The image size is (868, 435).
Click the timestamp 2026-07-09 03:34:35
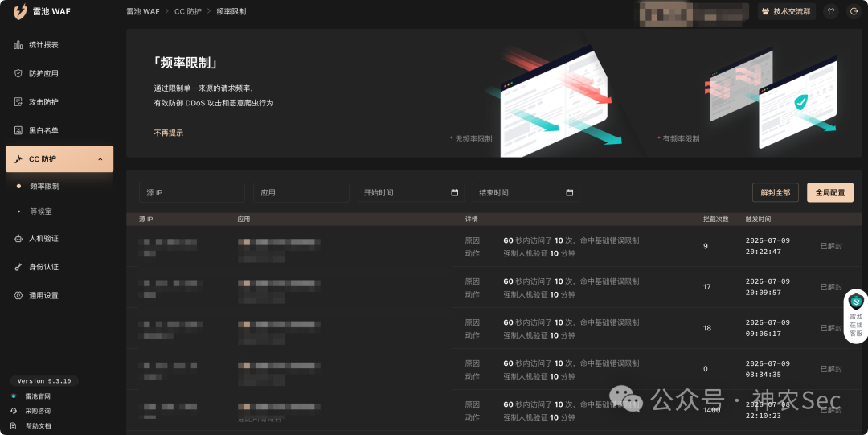click(768, 370)
